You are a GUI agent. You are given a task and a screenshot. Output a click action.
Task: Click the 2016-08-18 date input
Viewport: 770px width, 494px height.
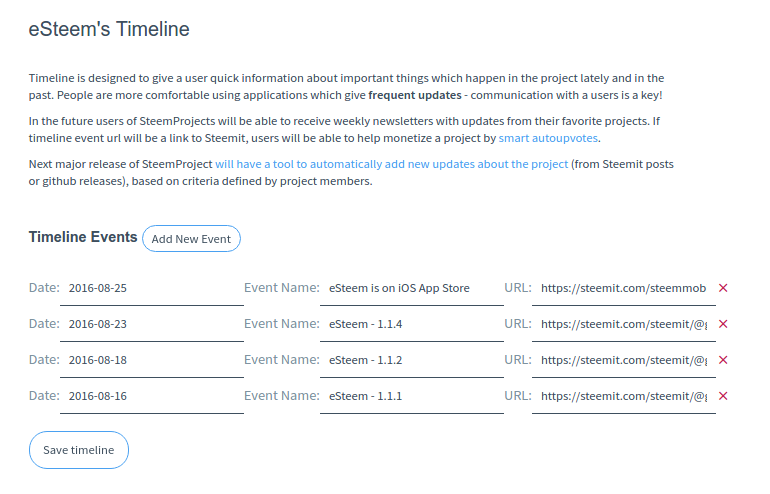[x=151, y=360]
